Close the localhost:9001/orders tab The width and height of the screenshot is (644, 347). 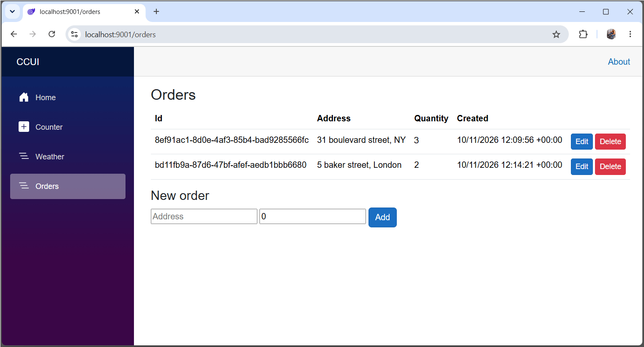[x=137, y=11]
